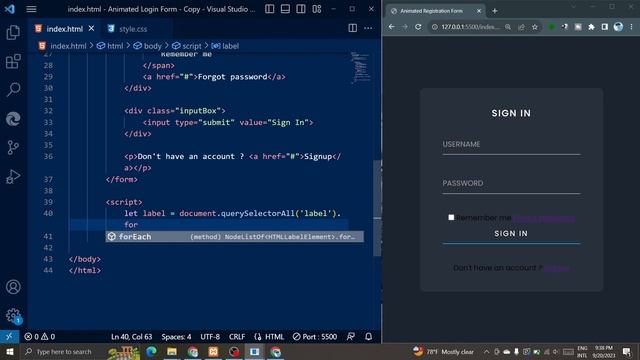Image resolution: width=640 pixels, height=360 pixels.
Task: Open the VS Code hamburger menu
Action: pyautogui.click(x=31, y=9)
